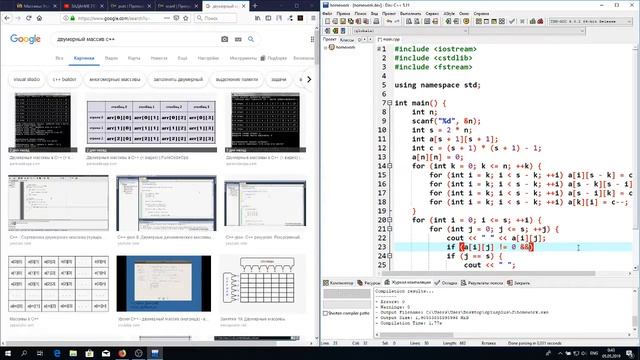This screenshot has height=360, width=640.
Task: Click the Инструменты link in Google
Action: 243,58
